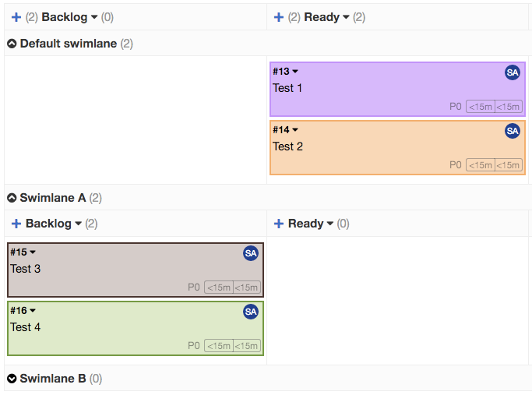Click plus icon in top Ready column header
Screen dimensions: 532x395
tap(278, 17)
